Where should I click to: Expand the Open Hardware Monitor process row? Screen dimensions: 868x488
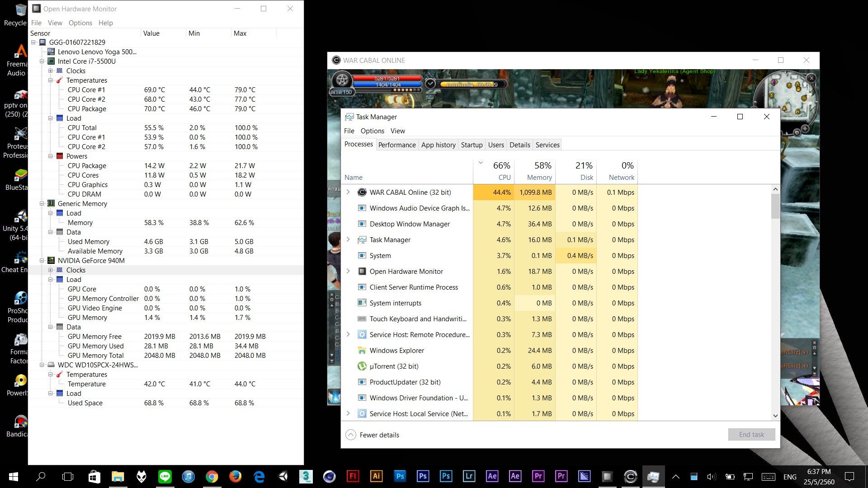click(348, 271)
